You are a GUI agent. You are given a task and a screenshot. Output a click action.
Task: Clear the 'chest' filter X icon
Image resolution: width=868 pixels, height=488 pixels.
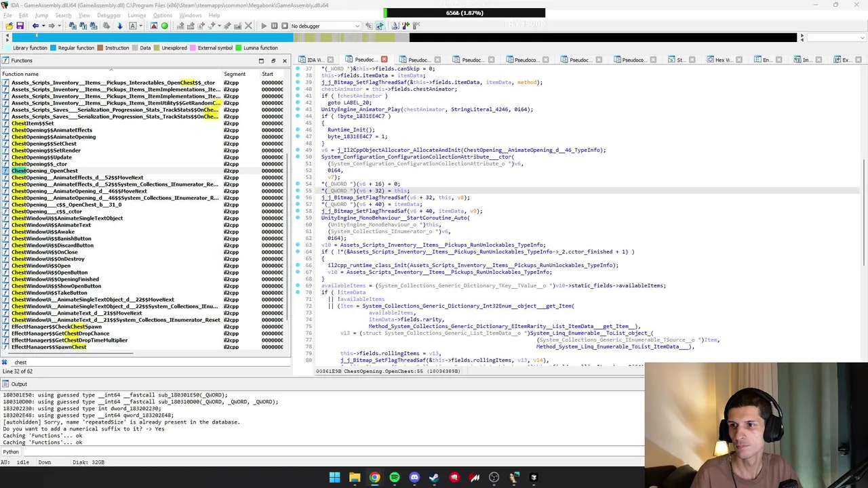click(5, 362)
